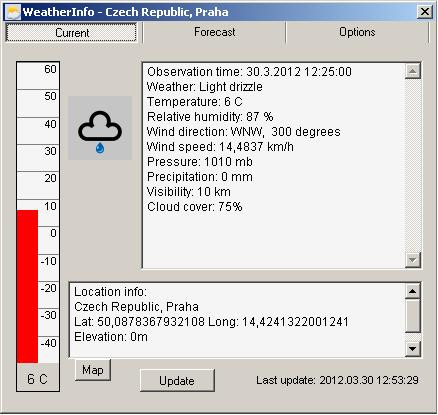Click the 30 mark on thermometer scale
Screen dimensions: 438x415
pos(50,151)
